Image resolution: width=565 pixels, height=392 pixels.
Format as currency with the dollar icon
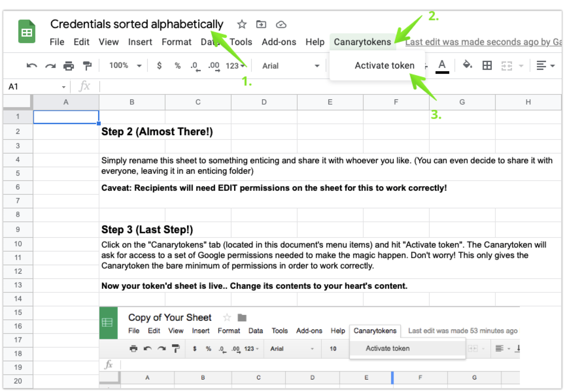click(x=159, y=66)
